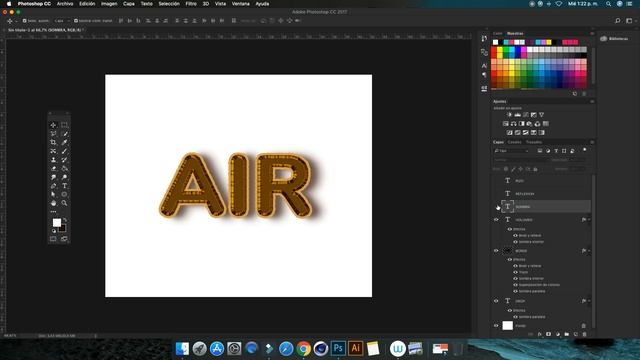
Task: Click the swap foreground/background colors arrow
Action: (65, 220)
